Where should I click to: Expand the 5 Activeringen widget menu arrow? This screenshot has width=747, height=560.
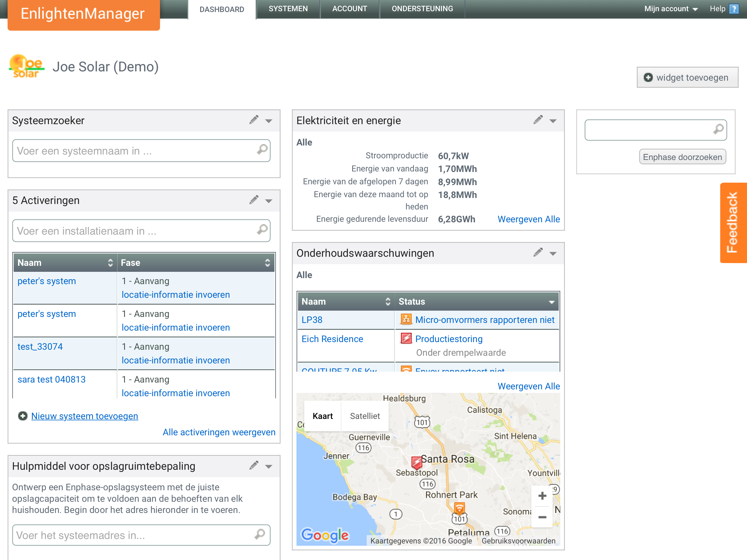(269, 201)
